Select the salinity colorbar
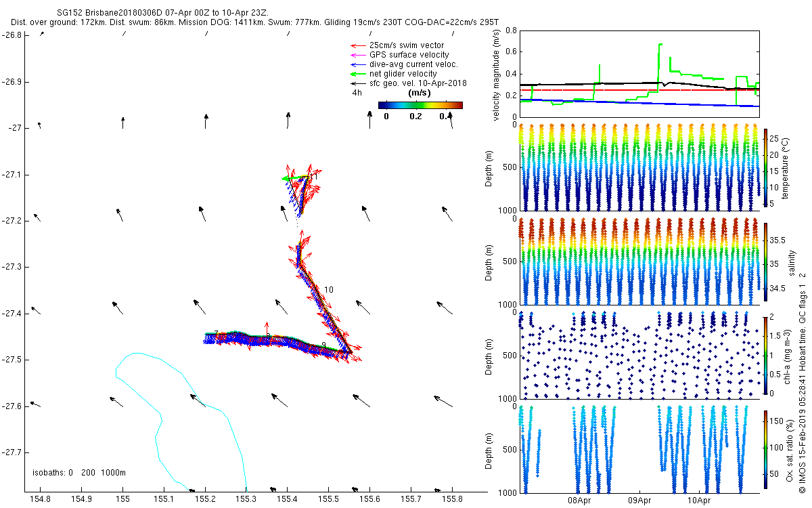 766,261
